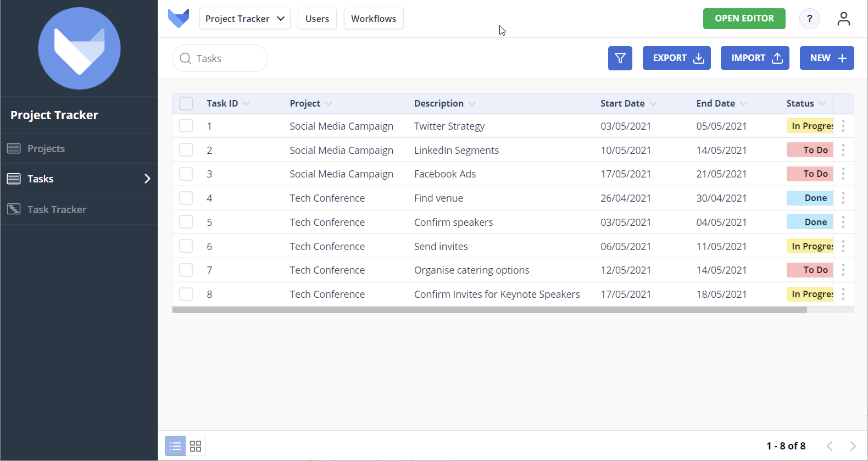Open three-dot menu for Find venue task

tap(843, 198)
